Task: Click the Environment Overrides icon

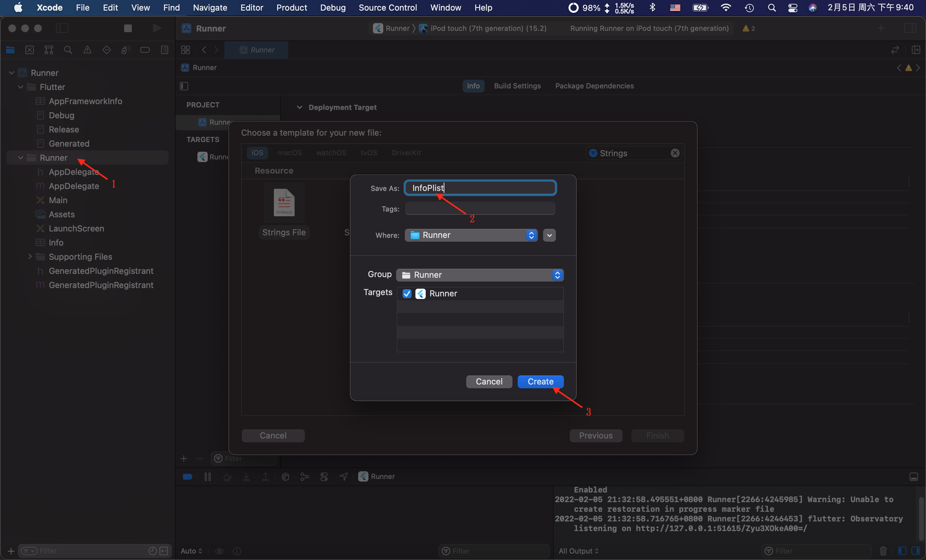Action: [x=324, y=476]
